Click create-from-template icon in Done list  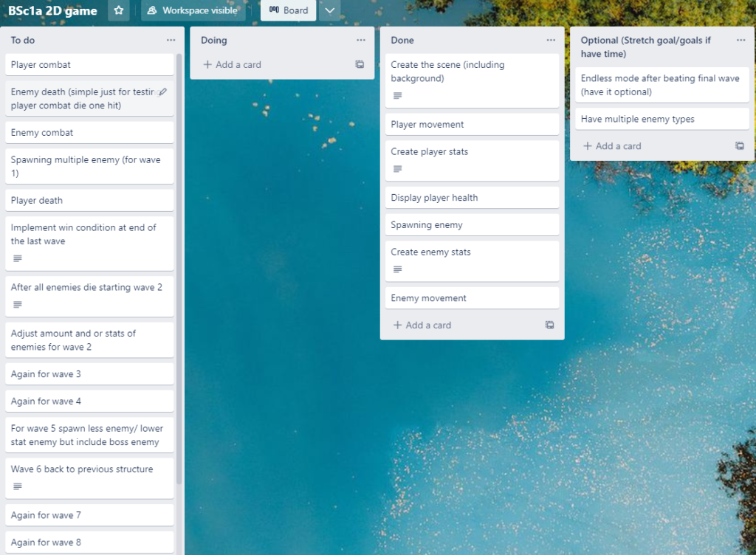click(549, 325)
